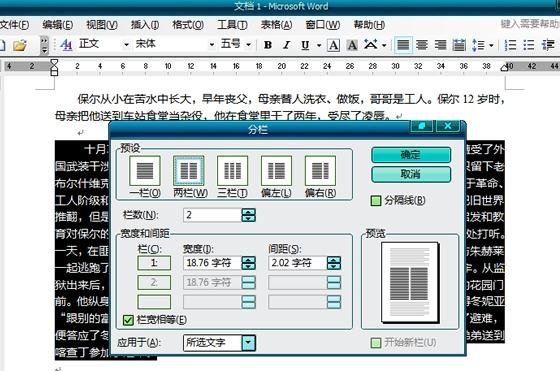The width and height of the screenshot is (560, 371).
Task: Open the 格式 (Format) menu
Action: coord(188,25)
